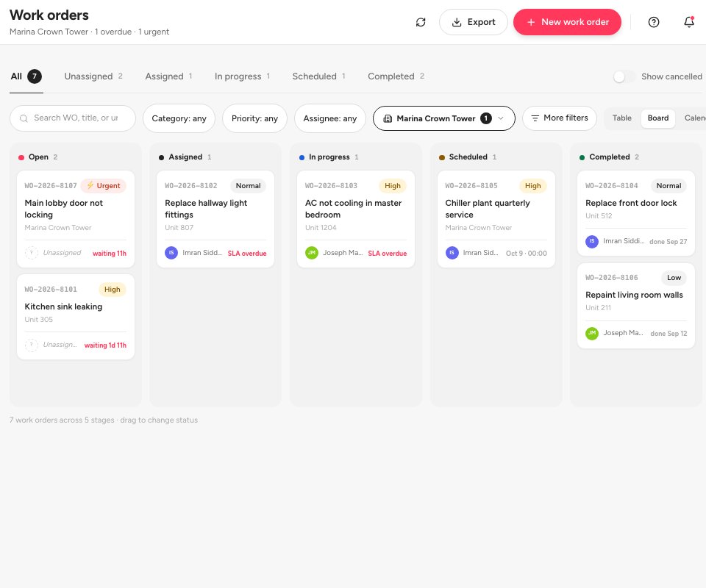
Task: Click done Sep 27 label
Action: point(668,242)
